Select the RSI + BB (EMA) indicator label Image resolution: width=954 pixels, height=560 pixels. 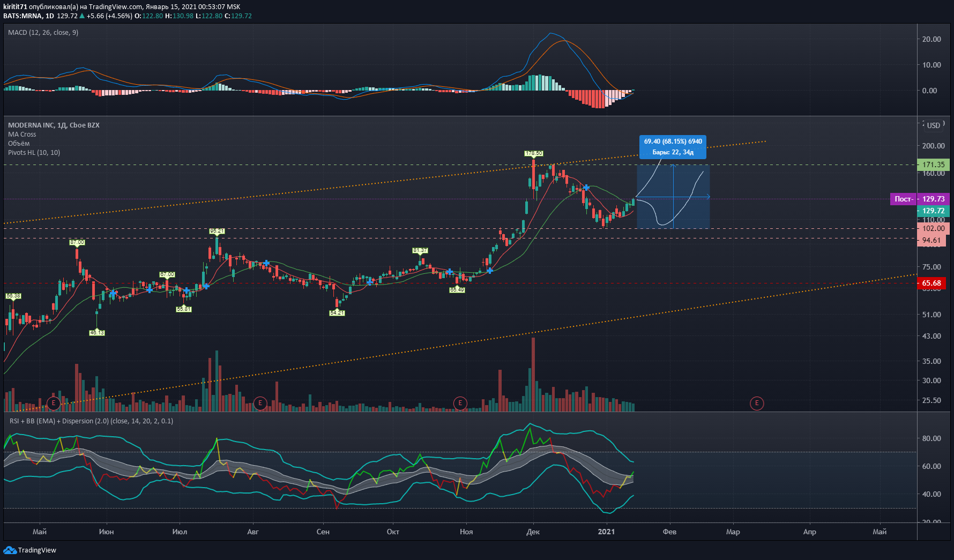91,421
